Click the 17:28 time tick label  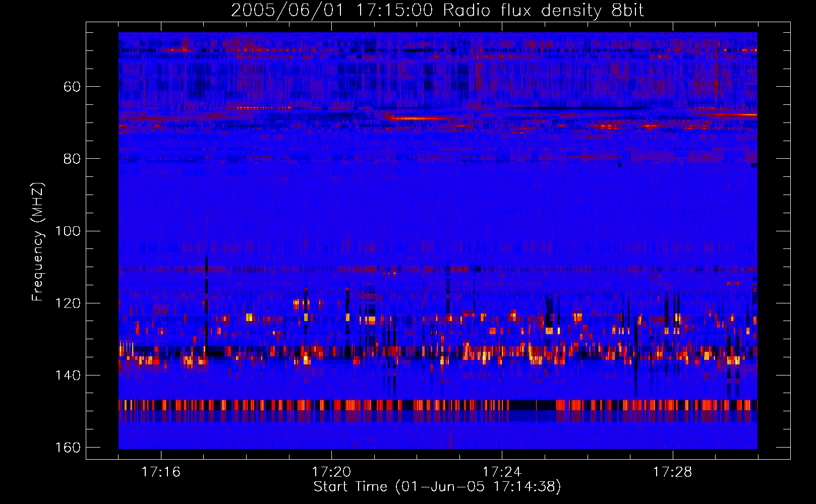[x=673, y=472]
